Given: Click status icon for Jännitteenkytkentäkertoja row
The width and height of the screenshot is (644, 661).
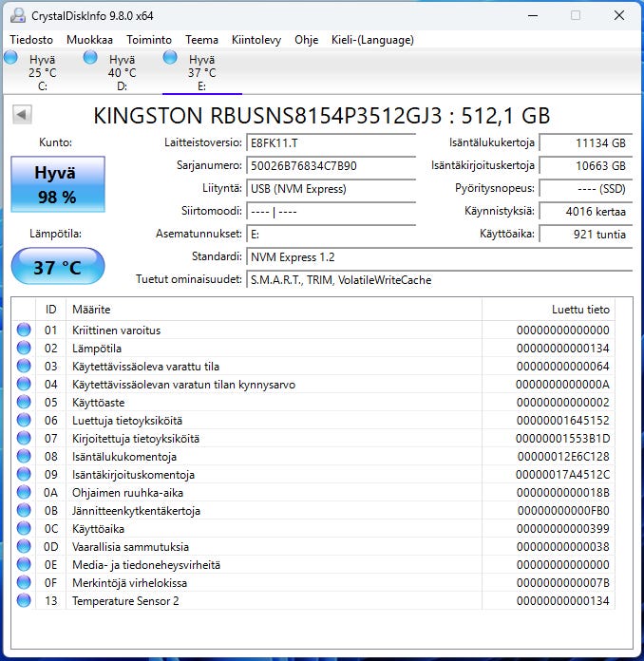Looking at the screenshot, I should (24, 511).
